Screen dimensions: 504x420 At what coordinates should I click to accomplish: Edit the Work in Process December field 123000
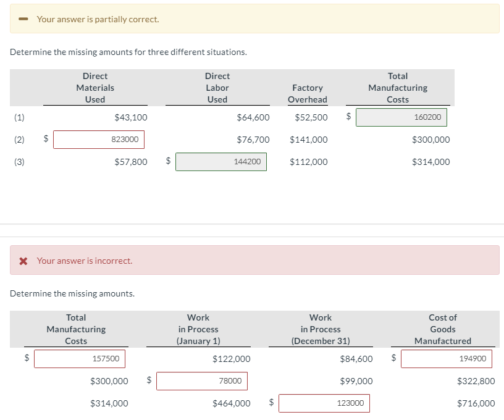(324, 403)
